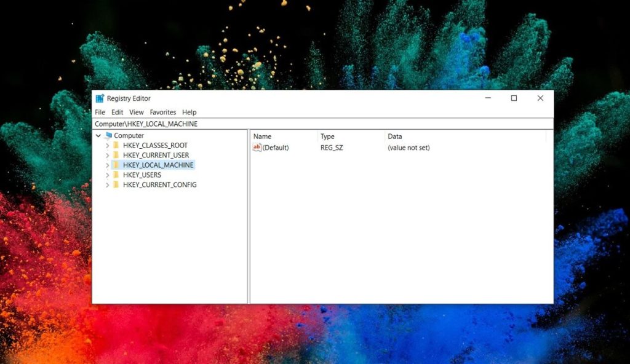Minimize the Registry Editor window
This screenshot has width=630, height=364.
[488, 98]
